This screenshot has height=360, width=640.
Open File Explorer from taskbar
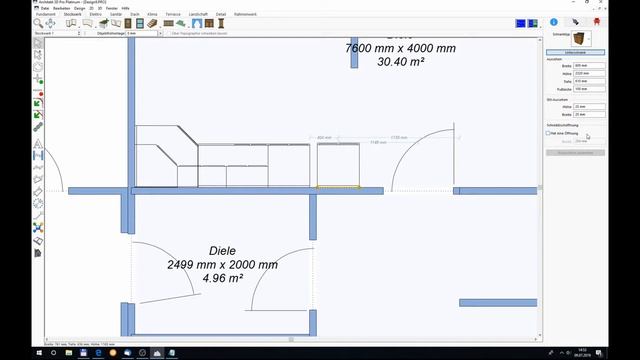(x=69, y=353)
